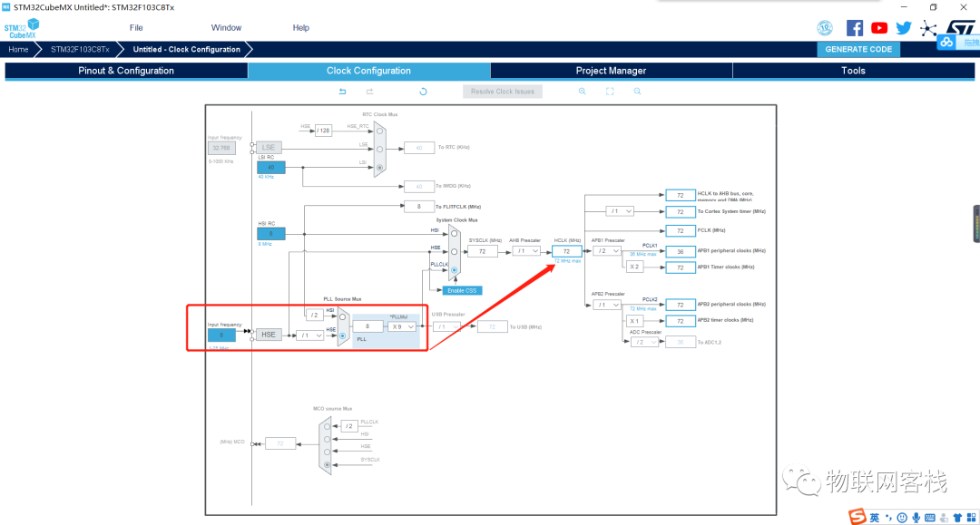Screen dimensions: 980x525
Task: Click Resolve Clock Issues button
Action: pos(503,92)
